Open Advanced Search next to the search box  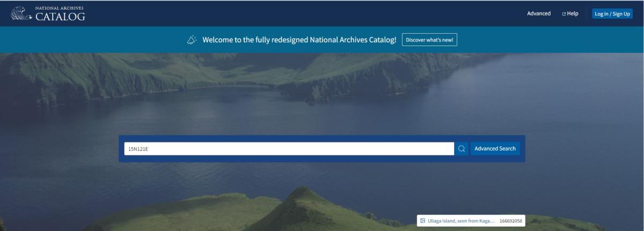pyautogui.click(x=495, y=148)
